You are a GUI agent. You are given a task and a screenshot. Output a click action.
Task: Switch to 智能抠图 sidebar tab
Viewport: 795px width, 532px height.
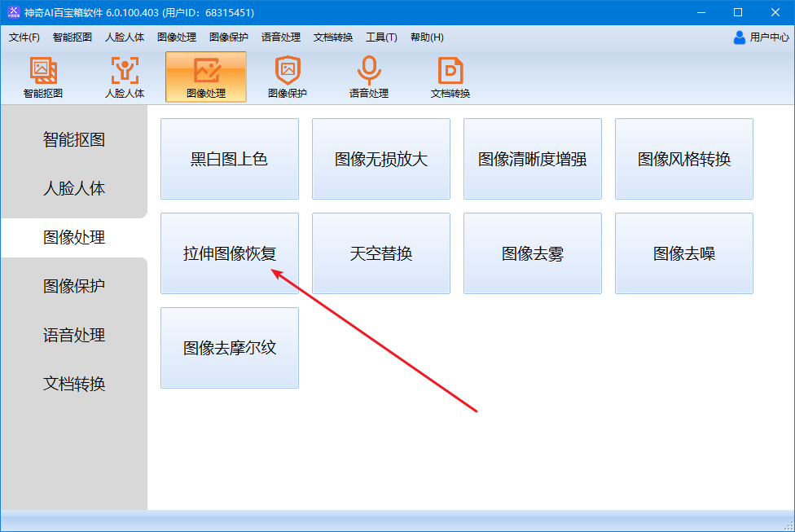pos(74,139)
